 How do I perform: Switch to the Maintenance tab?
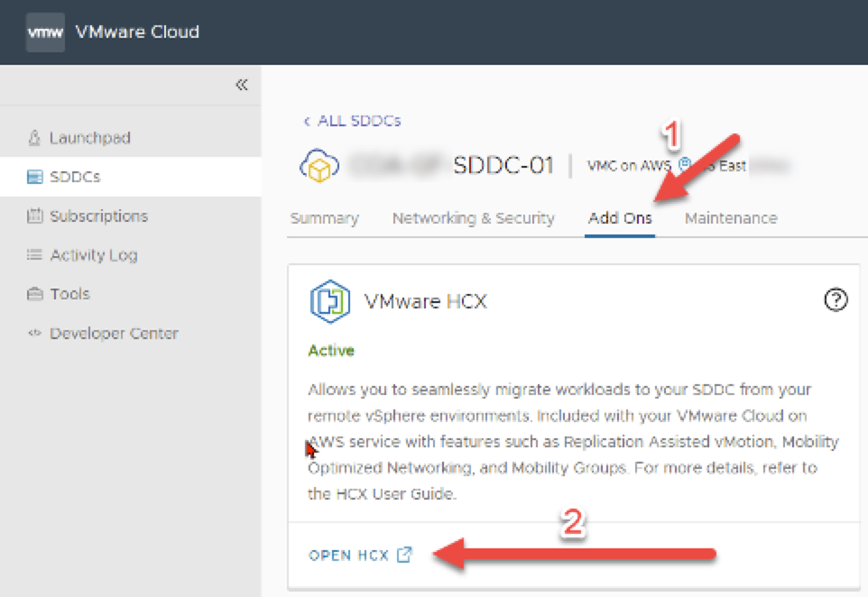[x=731, y=218]
